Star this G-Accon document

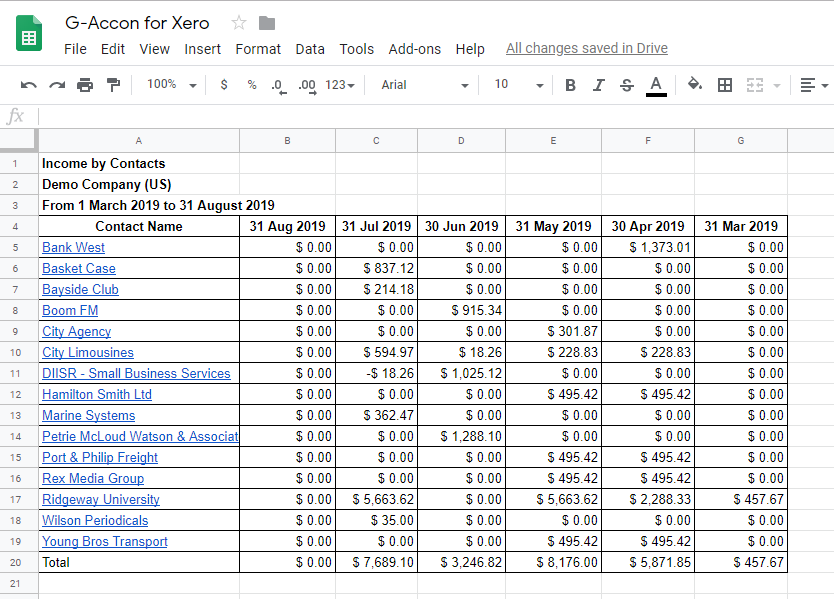pos(239,23)
